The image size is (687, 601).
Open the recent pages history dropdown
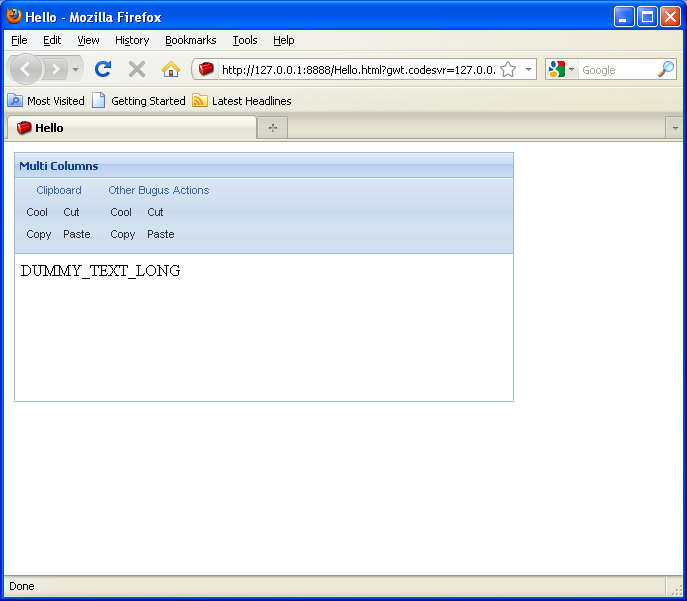point(75,69)
